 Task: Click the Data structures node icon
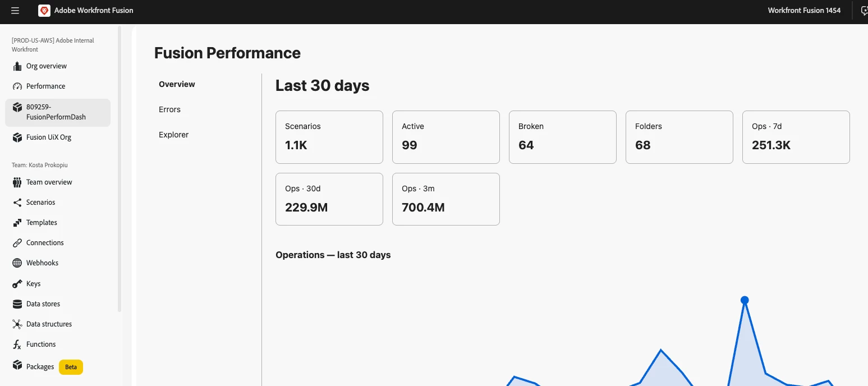point(17,324)
